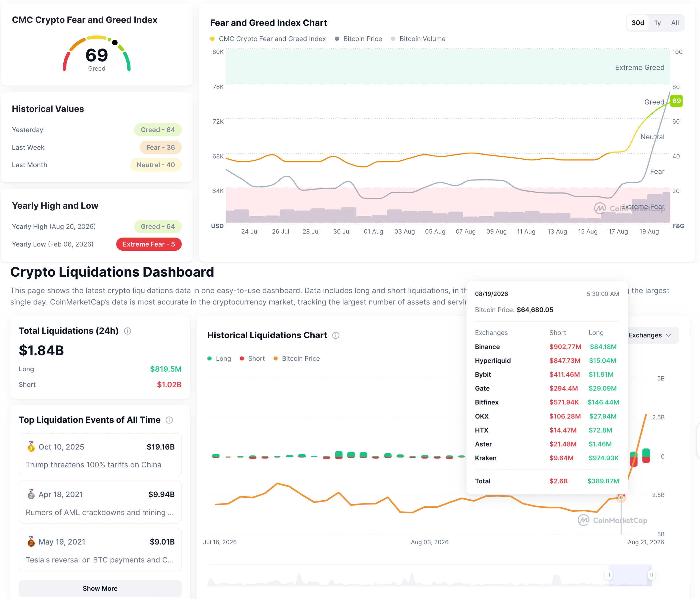Grab the left handle of the range selector

[609, 575]
